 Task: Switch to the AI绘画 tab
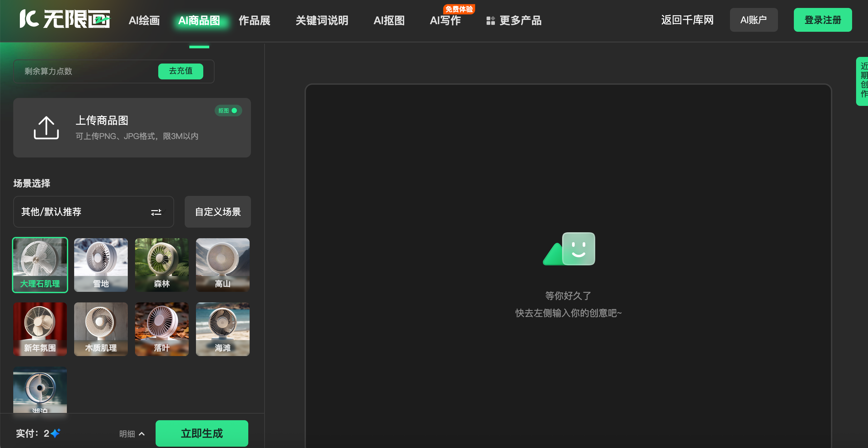pyautogui.click(x=144, y=21)
